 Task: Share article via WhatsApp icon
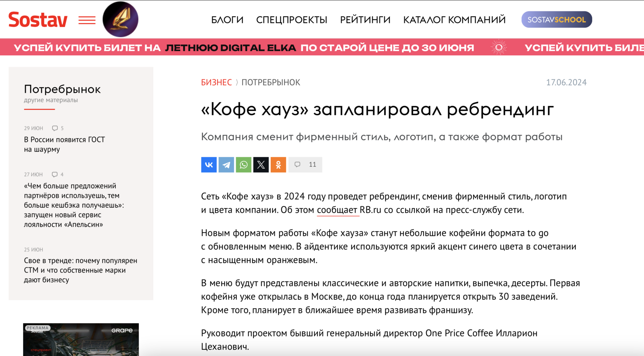(x=243, y=165)
